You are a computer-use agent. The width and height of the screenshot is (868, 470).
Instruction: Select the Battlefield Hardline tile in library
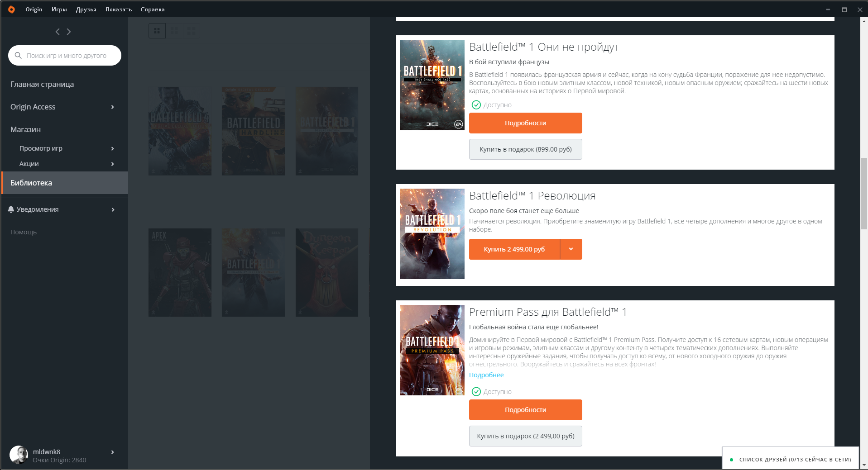coord(253,131)
